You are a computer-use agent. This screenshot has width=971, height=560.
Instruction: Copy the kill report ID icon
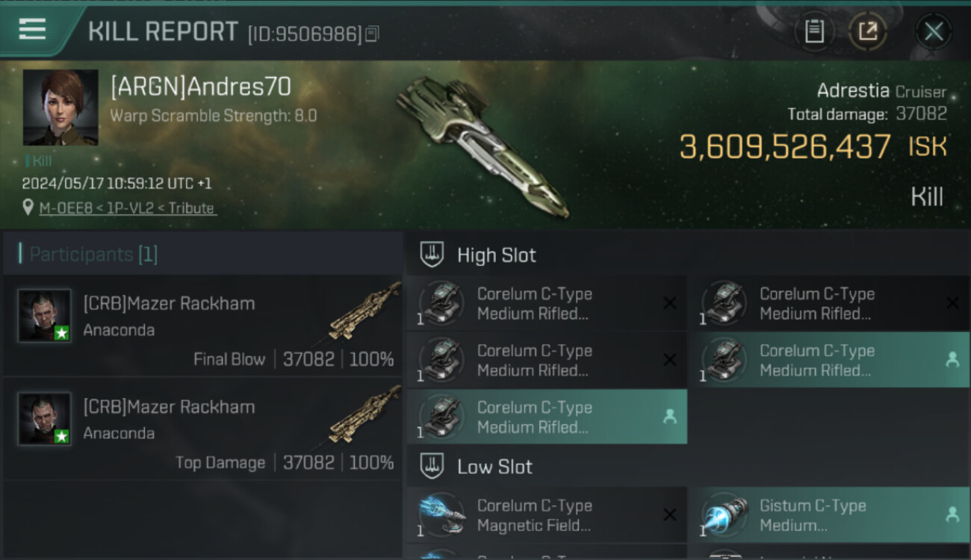click(372, 34)
